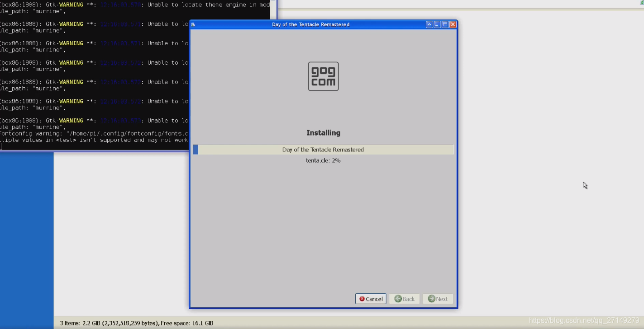Click the installer title bar menu icon
Image resolution: width=644 pixels, height=329 pixels.
[x=193, y=24]
